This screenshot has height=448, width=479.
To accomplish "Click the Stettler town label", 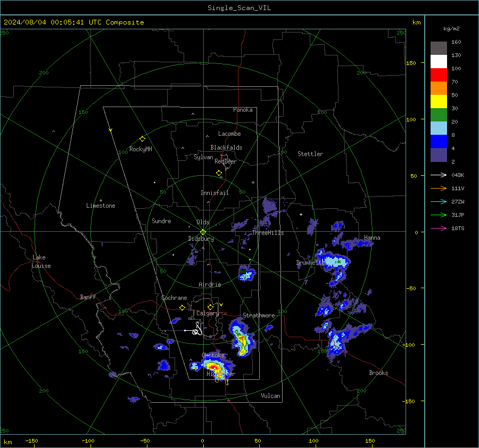I will tap(310, 154).
